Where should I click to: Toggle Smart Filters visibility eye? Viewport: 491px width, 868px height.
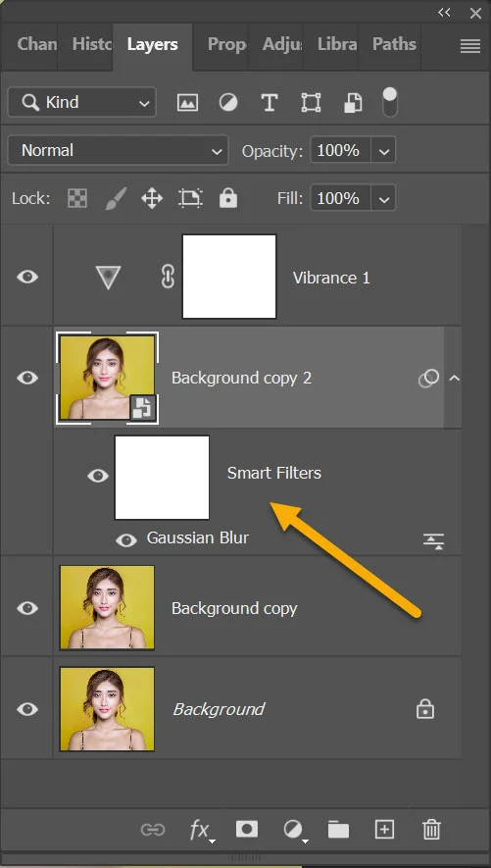(x=98, y=476)
